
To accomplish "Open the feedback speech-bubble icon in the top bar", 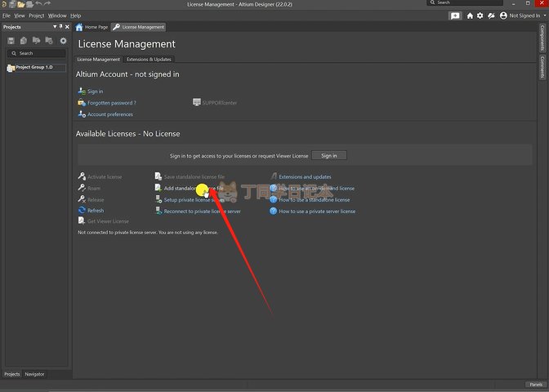I will 455,16.
